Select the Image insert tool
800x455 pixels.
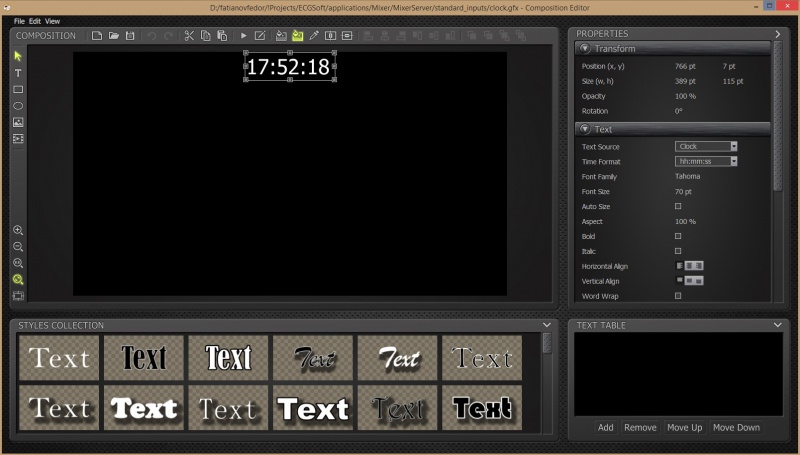click(18, 122)
